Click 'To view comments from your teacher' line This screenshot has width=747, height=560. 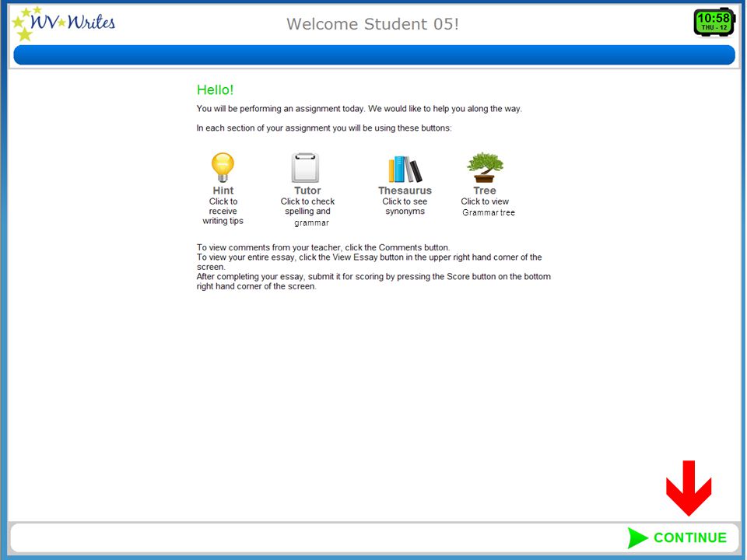pyautogui.click(x=323, y=247)
